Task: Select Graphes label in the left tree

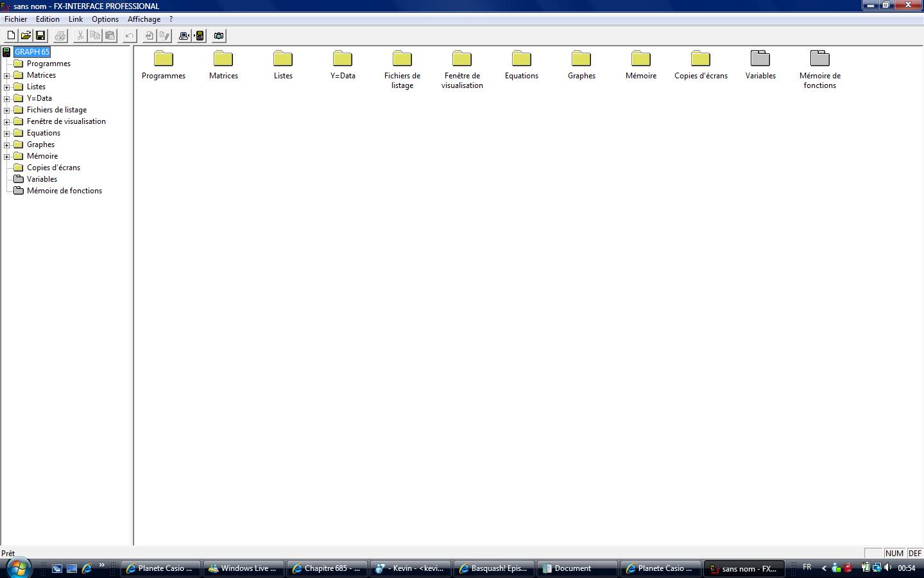Action: [x=40, y=144]
